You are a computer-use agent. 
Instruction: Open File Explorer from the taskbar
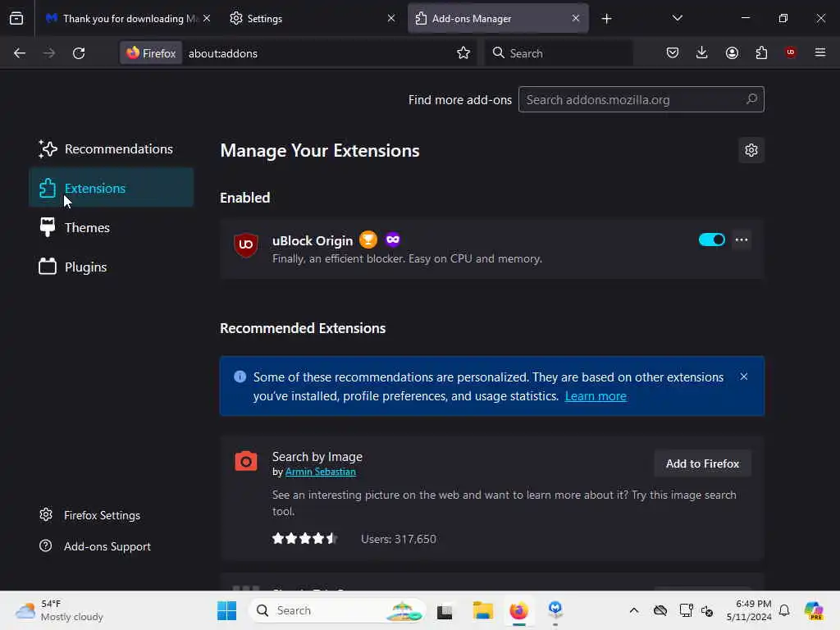482,610
